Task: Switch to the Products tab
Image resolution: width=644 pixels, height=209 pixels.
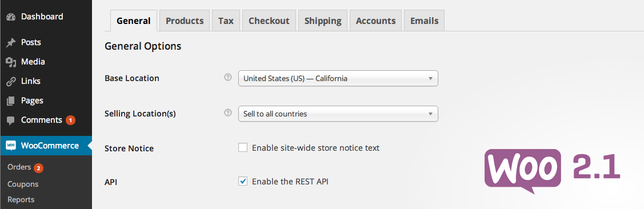Action: point(185,21)
